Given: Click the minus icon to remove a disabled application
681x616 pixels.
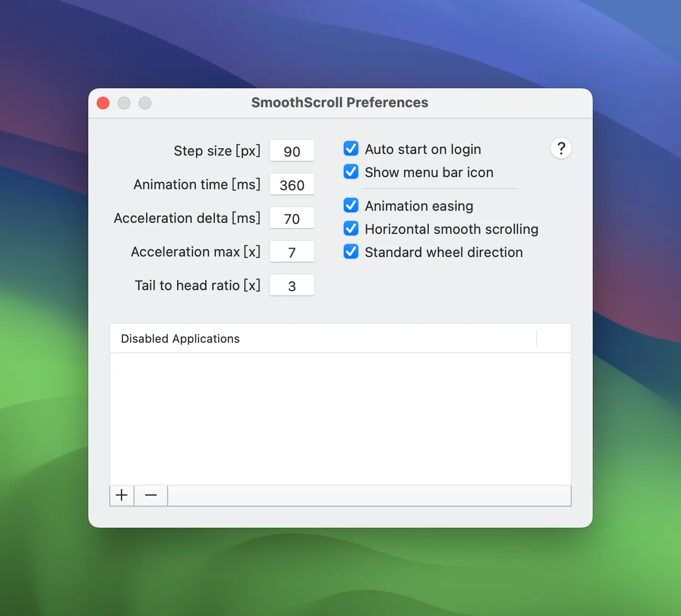Looking at the screenshot, I should click(x=150, y=495).
